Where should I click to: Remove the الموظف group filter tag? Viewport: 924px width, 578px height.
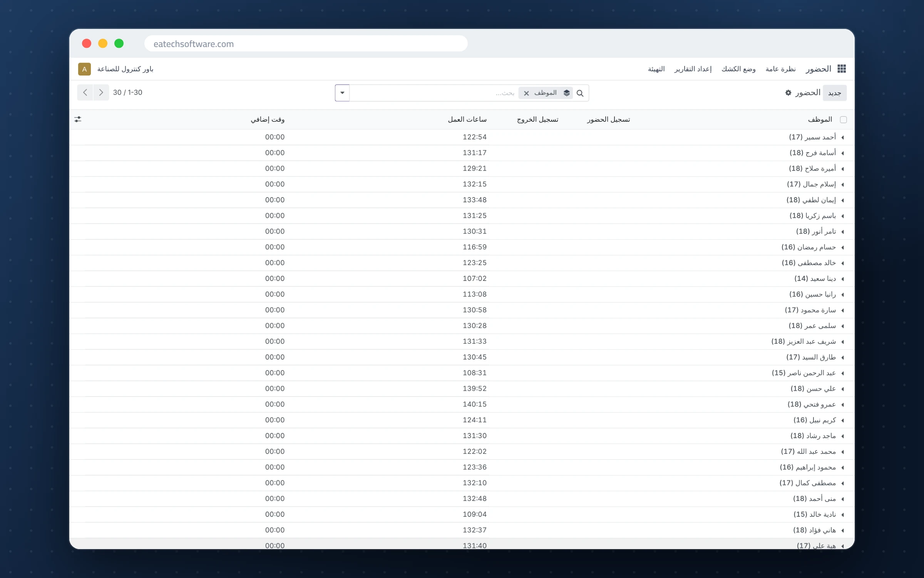[526, 93]
